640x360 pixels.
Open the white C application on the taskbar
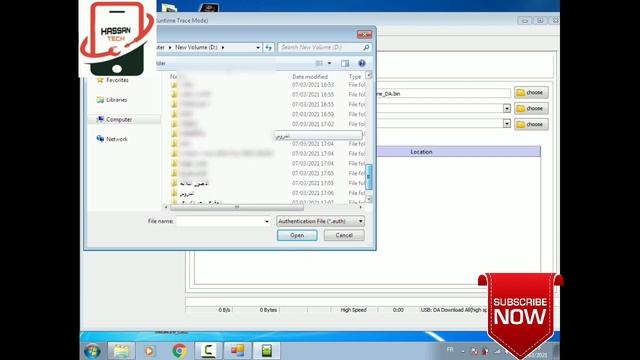pos(208,351)
